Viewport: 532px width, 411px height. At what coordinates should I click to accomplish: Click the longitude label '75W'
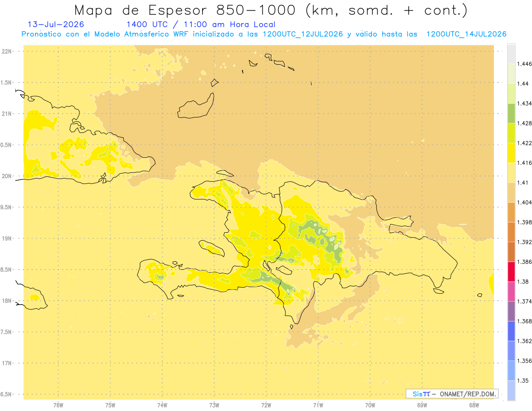pyautogui.click(x=110, y=404)
